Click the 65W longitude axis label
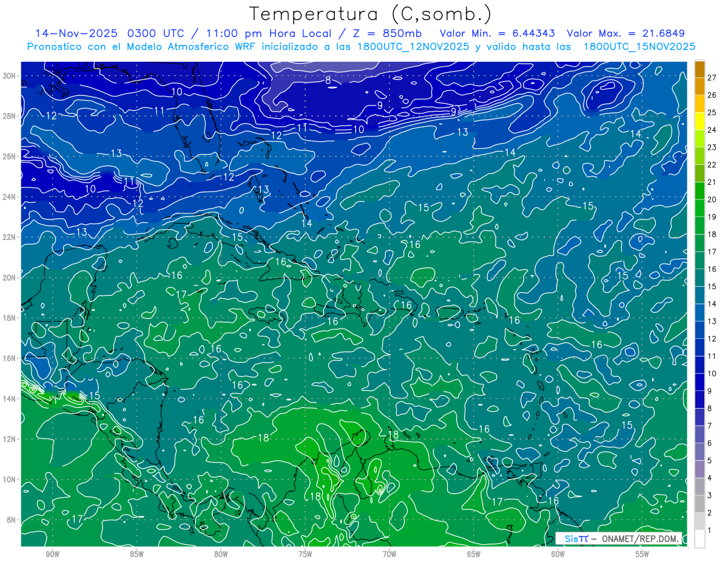728x562 pixels. click(x=474, y=554)
